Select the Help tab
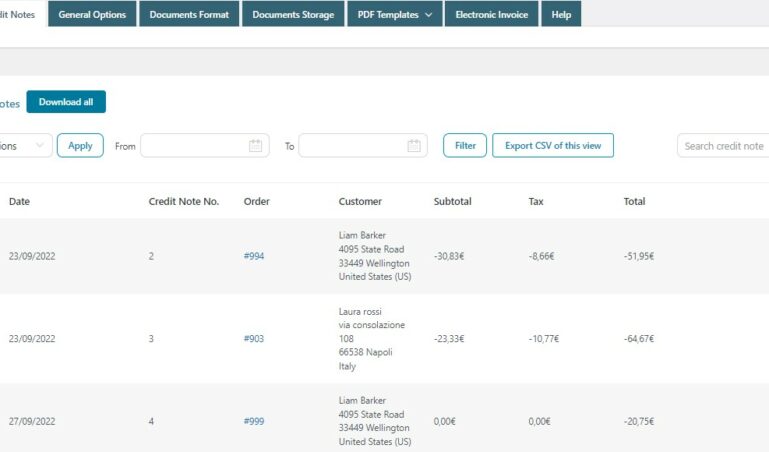Screen dimensions: 769x452 561,14
